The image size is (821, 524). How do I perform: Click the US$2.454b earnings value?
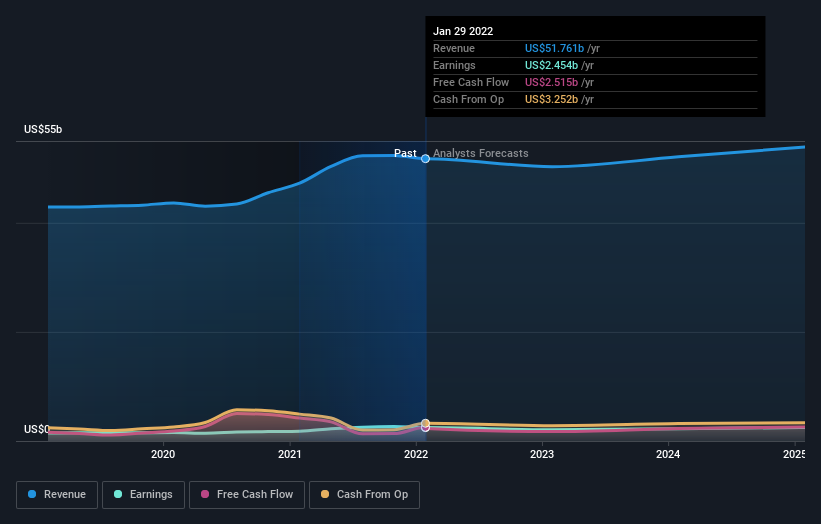(x=551, y=65)
